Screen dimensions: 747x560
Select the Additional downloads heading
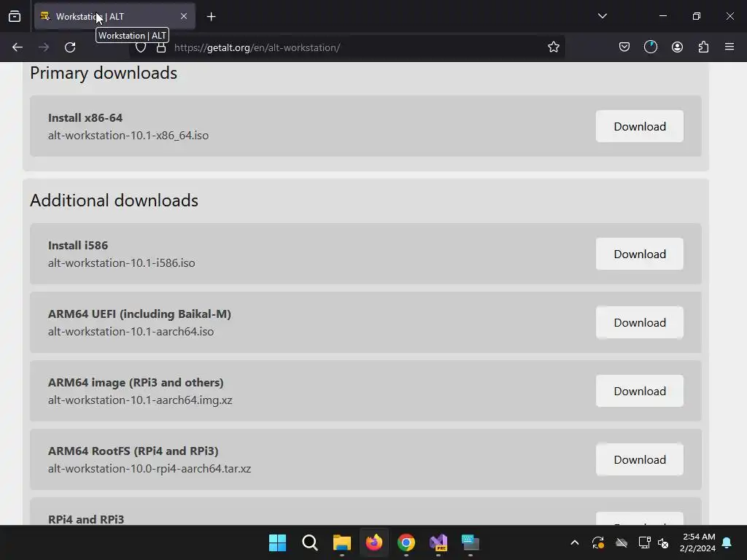pos(114,201)
